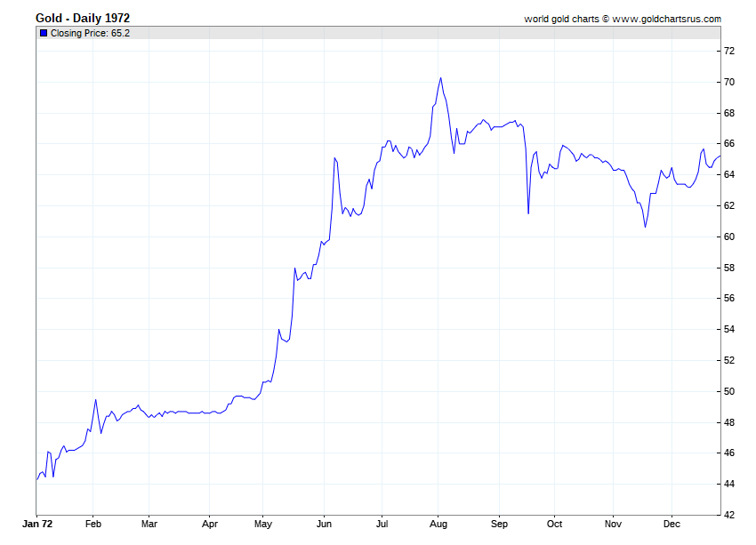This screenshot has height=545, width=756.
Task: Select the 'Jan 72' x-axis label
Action: coord(36,525)
